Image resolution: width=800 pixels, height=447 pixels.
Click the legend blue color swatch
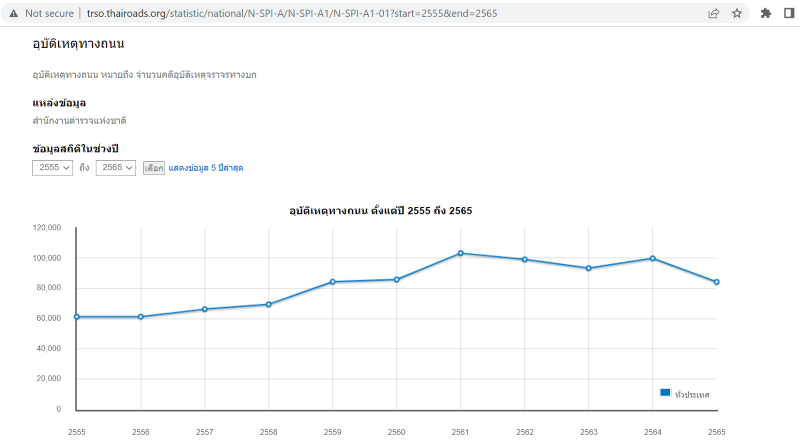point(665,393)
